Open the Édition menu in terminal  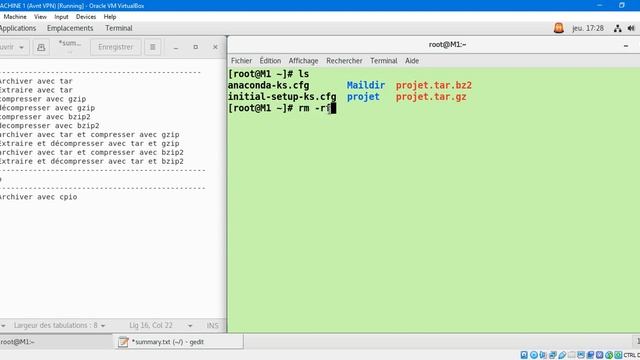click(270, 61)
